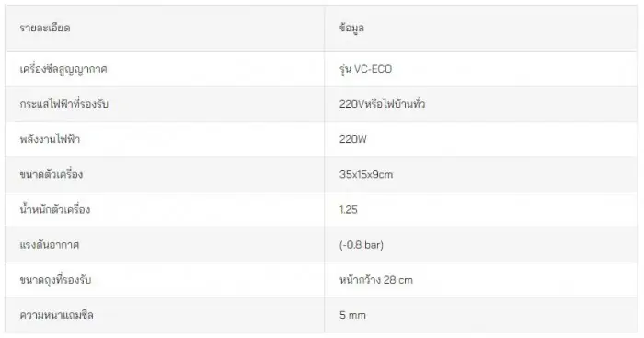The height and width of the screenshot is (338, 644).
Task: Click the หน้ากว้าง 28 cm value
Action: point(375,280)
